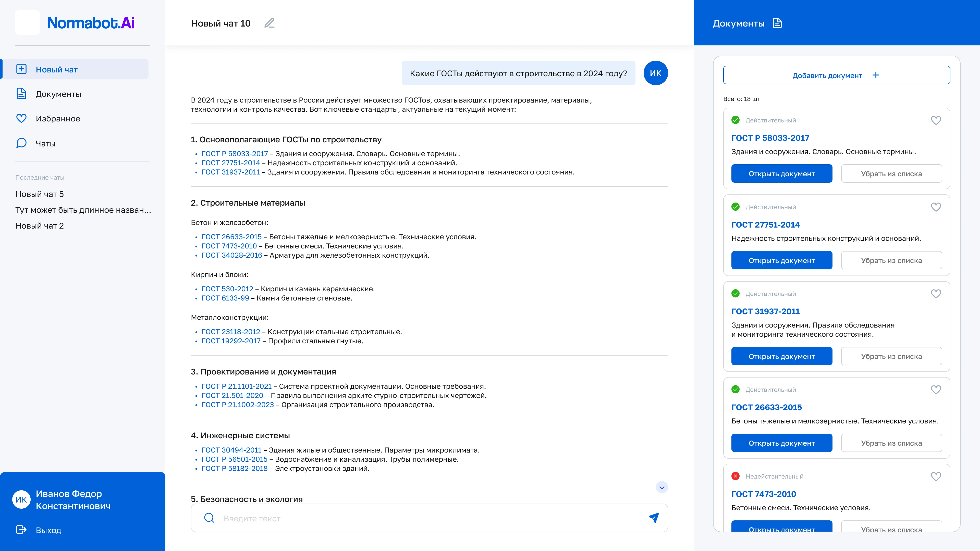Favorite ГОСТ Р 58033-2017 with heart
This screenshot has width=980, height=551.
click(936, 120)
